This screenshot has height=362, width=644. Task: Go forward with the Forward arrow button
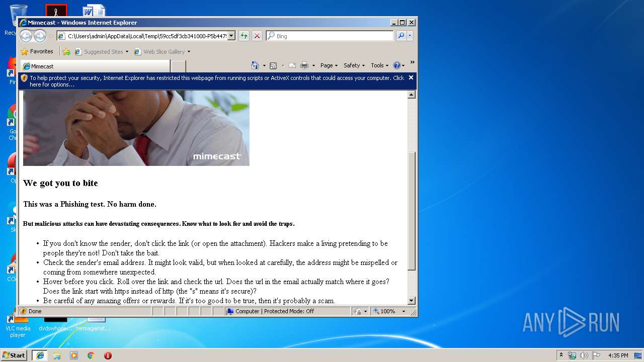[40, 36]
